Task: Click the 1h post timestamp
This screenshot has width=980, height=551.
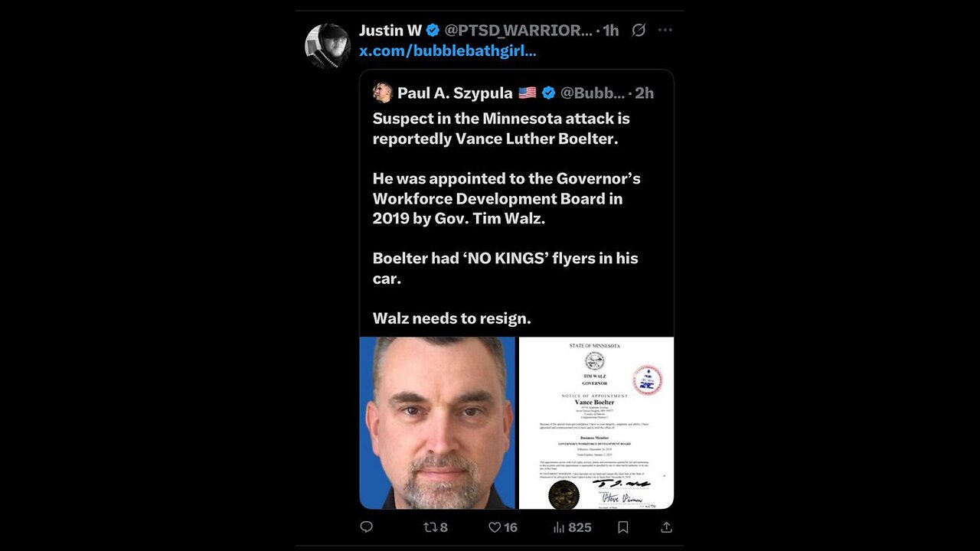Action: click(x=610, y=31)
